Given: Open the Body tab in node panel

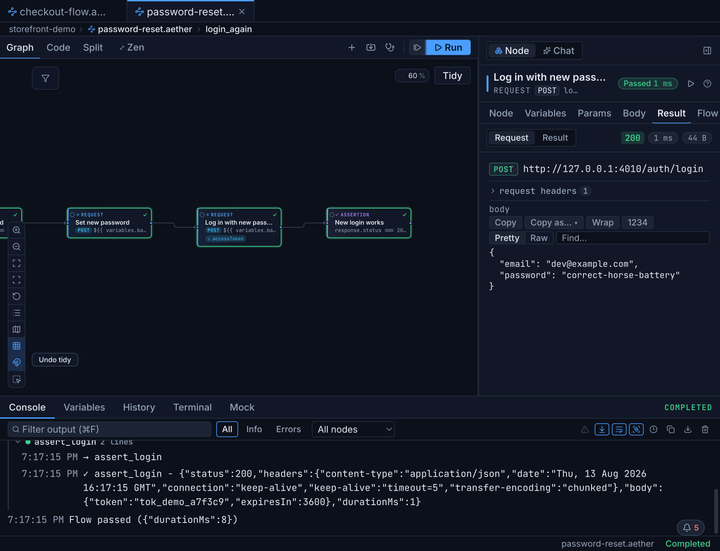Looking at the screenshot, I should click(x=634, y=113).
